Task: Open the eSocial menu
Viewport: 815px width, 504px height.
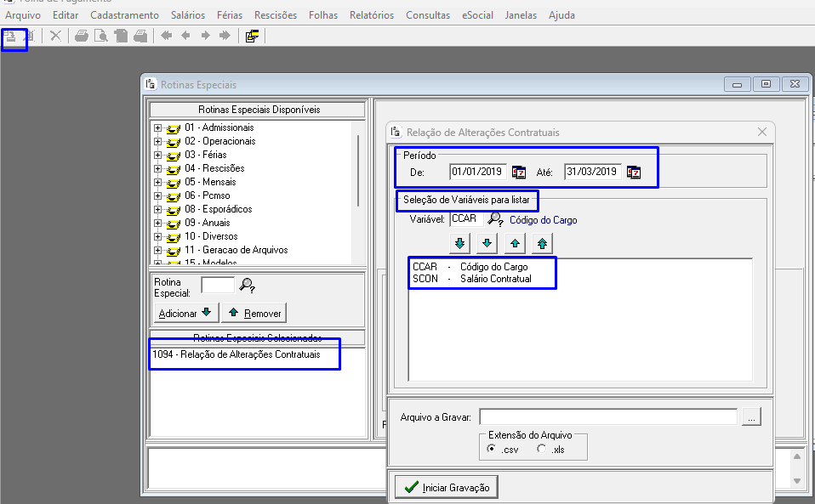Action: point(477,15)
